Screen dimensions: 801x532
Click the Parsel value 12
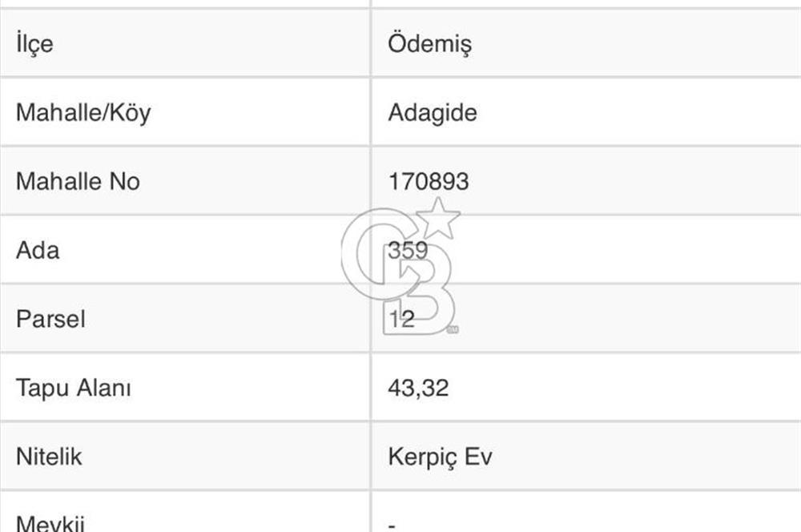click(x=401, y=319)
